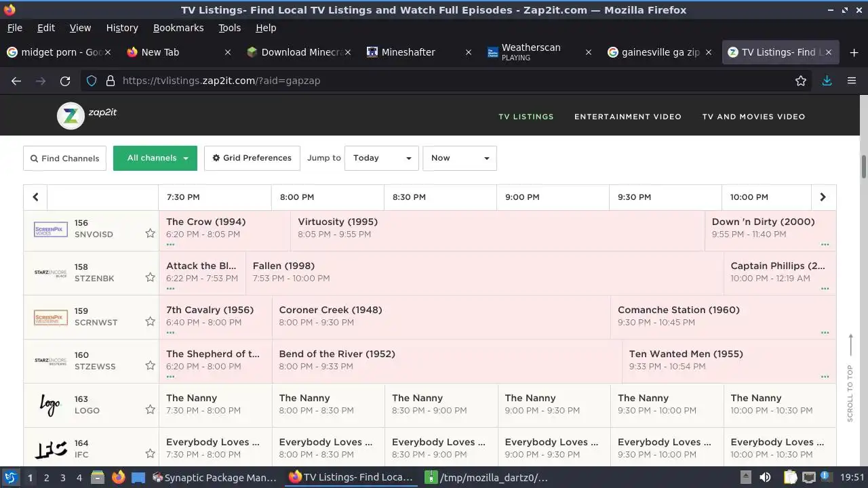Open the taskbar start menu icon
Screen dimensions: 868x488
(x=10, y=477)
